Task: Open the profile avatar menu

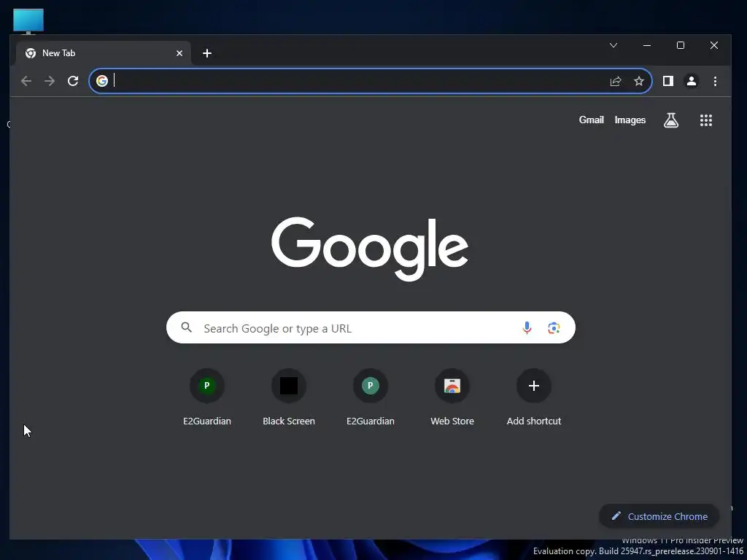Action: pos(692,82)
